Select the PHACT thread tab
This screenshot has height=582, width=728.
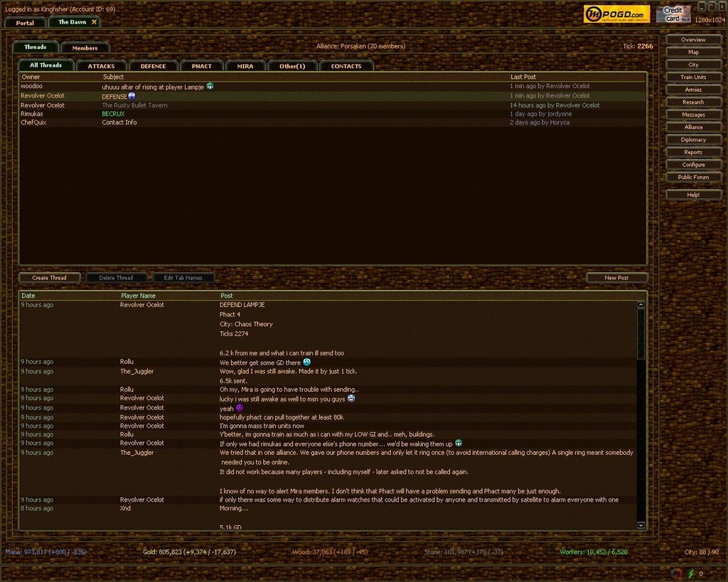(201, 66)
